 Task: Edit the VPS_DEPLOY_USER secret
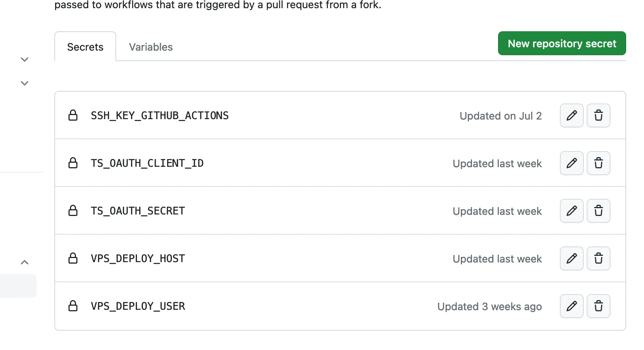tap(571, 306)
